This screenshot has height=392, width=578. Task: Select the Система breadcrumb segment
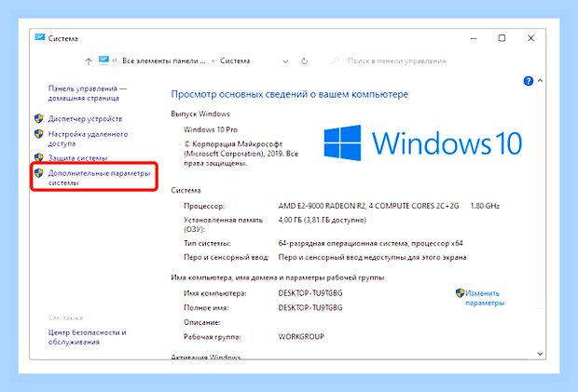(235, 61)
